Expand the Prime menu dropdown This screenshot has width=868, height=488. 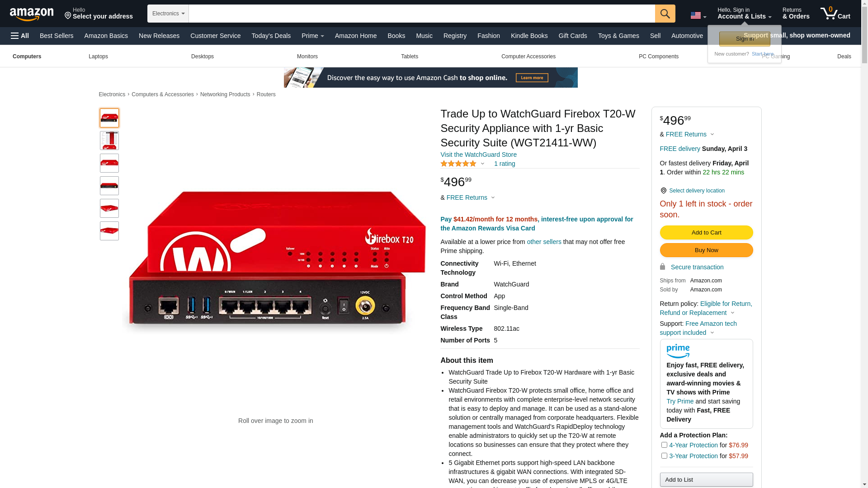(x=313, y=36)
